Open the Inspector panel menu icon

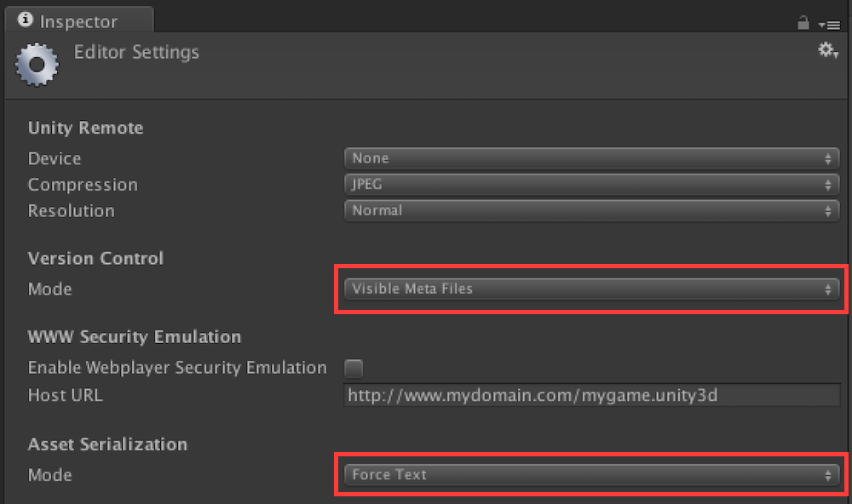[x=831, y=23]
